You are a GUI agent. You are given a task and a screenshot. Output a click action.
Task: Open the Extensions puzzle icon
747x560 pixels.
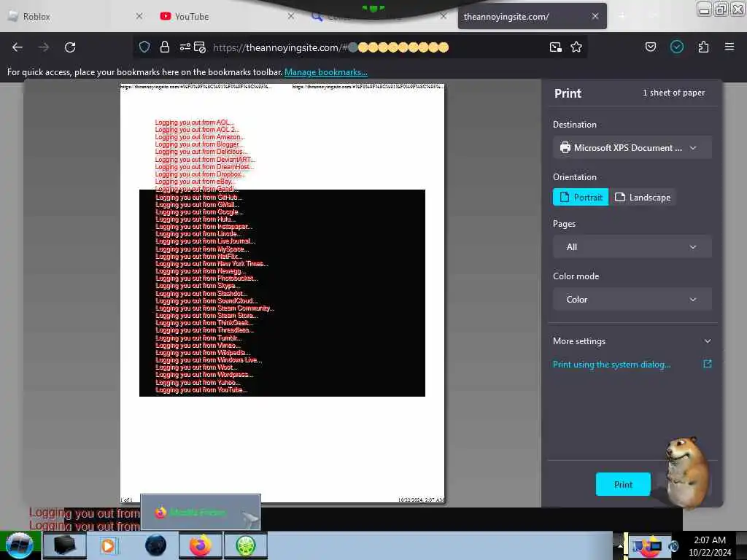point(703,47)
